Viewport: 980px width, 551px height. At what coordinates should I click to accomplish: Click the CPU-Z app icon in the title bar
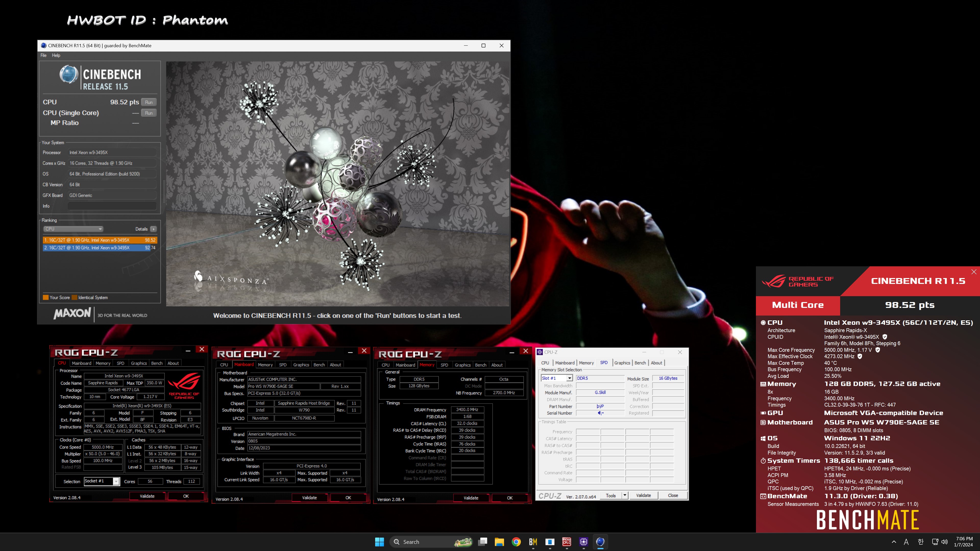click(540, 352)
